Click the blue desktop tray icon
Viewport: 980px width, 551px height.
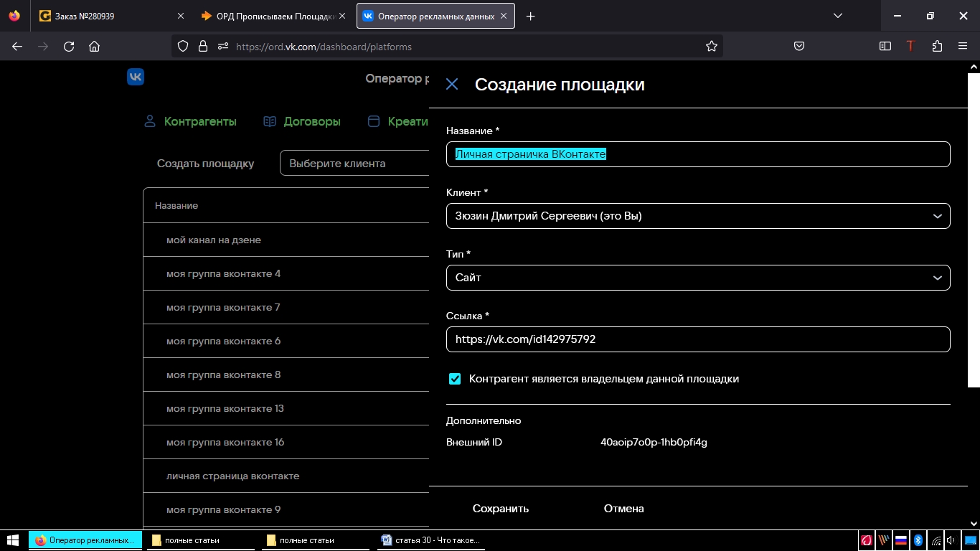[x=971, y=540]
